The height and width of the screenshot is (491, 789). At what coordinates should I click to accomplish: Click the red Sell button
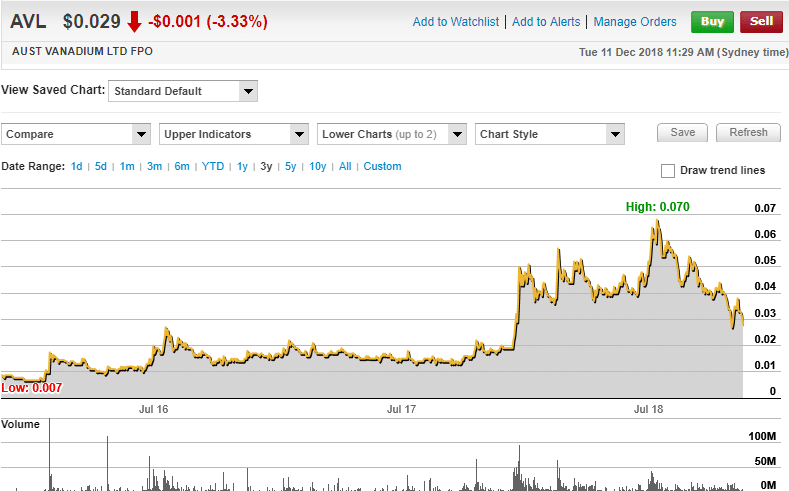(761, 22)
